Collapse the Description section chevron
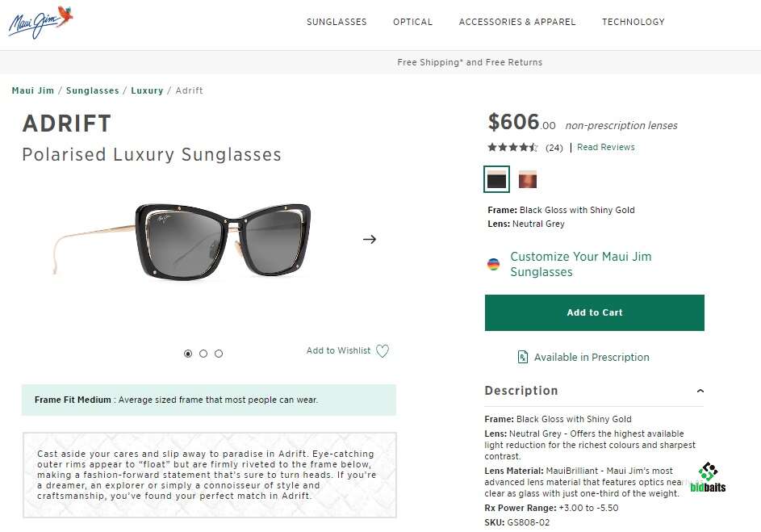 (700, 391)
